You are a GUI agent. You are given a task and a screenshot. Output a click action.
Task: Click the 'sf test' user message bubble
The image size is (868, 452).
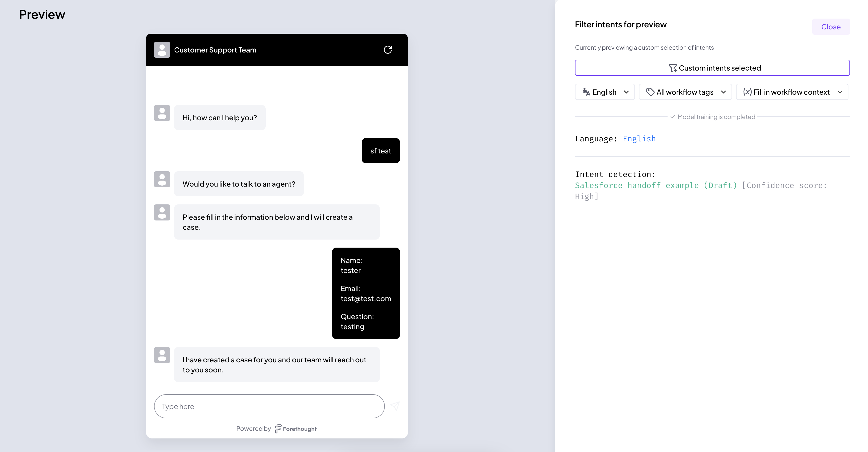click(x=381, y=151)
